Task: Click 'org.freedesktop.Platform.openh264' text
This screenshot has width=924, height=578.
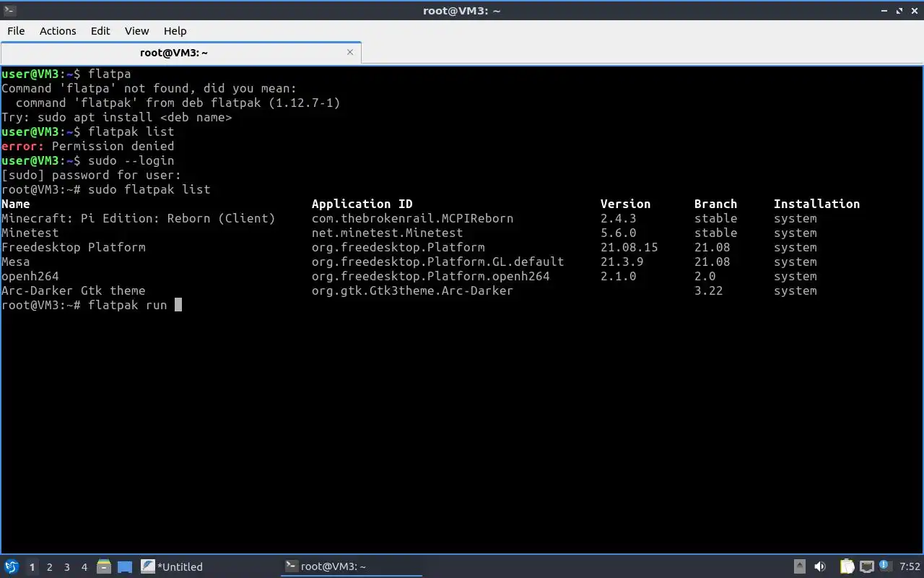Action: coord(430,276)
